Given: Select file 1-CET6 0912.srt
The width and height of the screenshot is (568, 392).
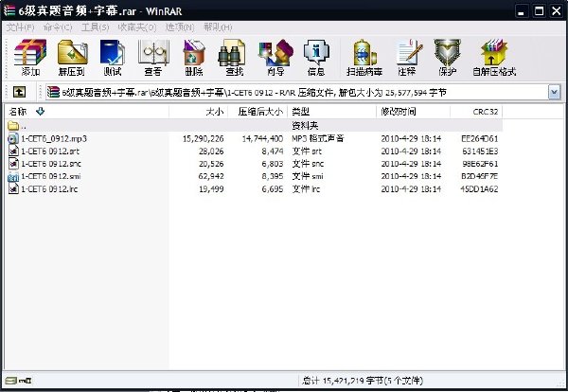Looking at the screenshot, I should 50,151.
